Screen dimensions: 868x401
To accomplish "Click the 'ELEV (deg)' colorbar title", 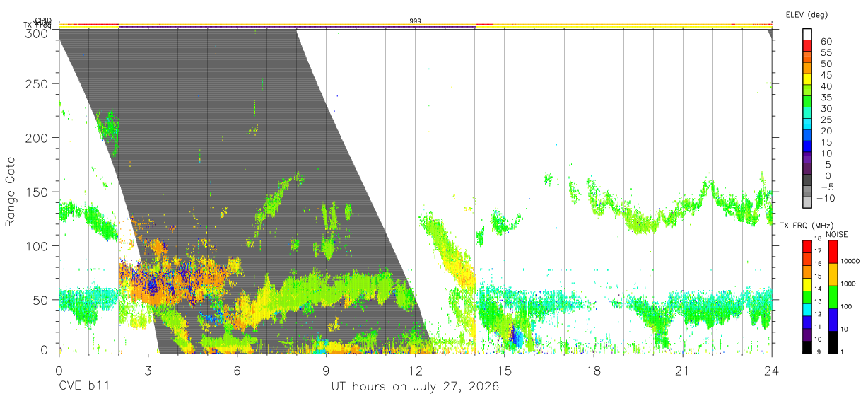I will 807,15.
